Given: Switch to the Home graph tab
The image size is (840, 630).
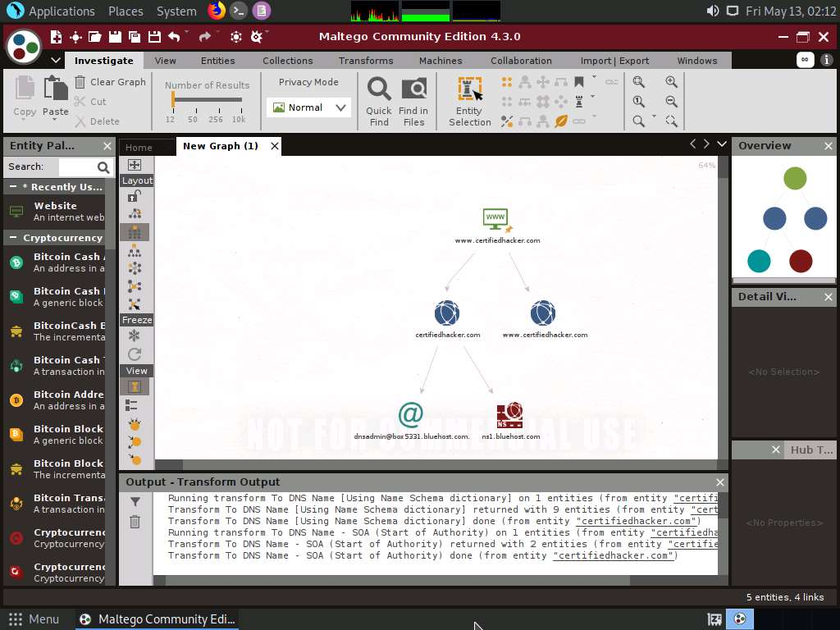Looking at the screenshot, I should click(139, 148).
